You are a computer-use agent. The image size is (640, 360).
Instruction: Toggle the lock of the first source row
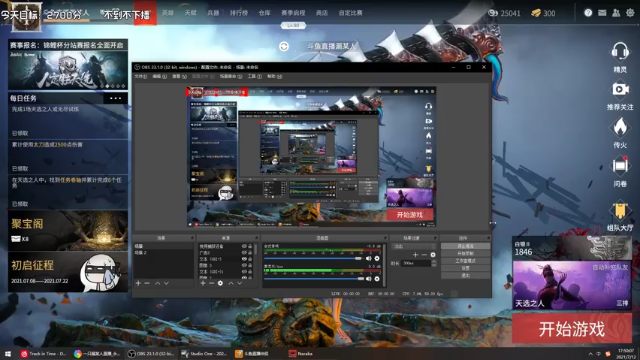pos(250,246)
